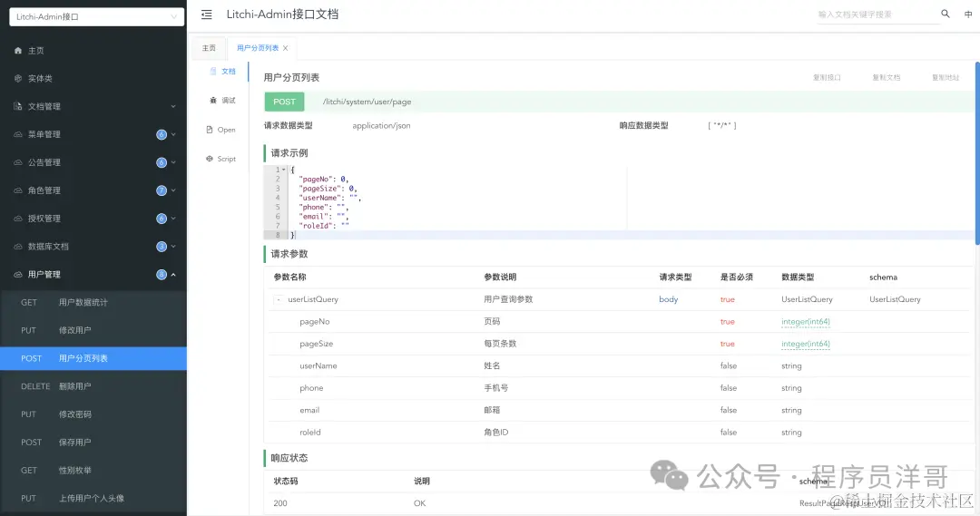This screenshot has height=516, width=980.
Task: Click the 文档 page icon
Action: click(213, 72)
